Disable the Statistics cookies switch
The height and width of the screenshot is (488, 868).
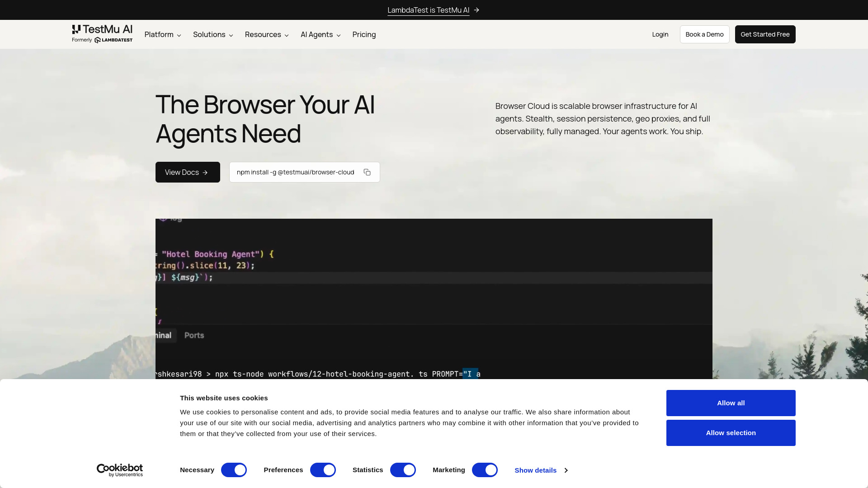point(403,470)
